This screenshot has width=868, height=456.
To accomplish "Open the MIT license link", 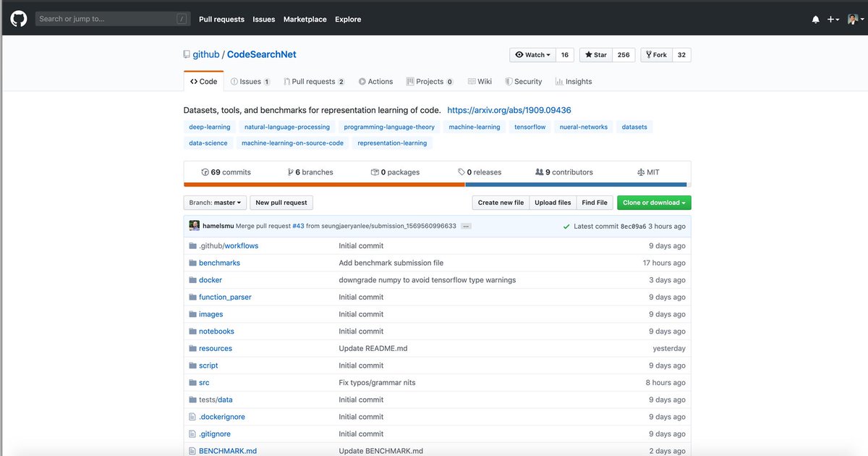I will 648,172.
